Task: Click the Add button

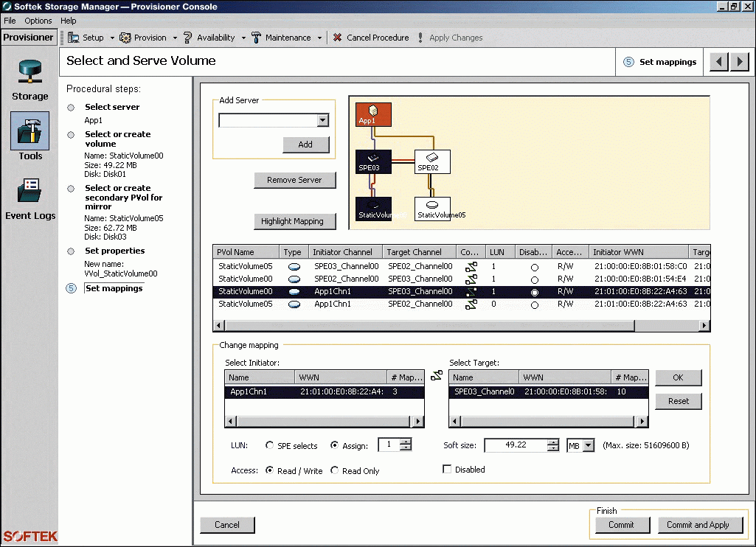Action: tap(305, 144)
